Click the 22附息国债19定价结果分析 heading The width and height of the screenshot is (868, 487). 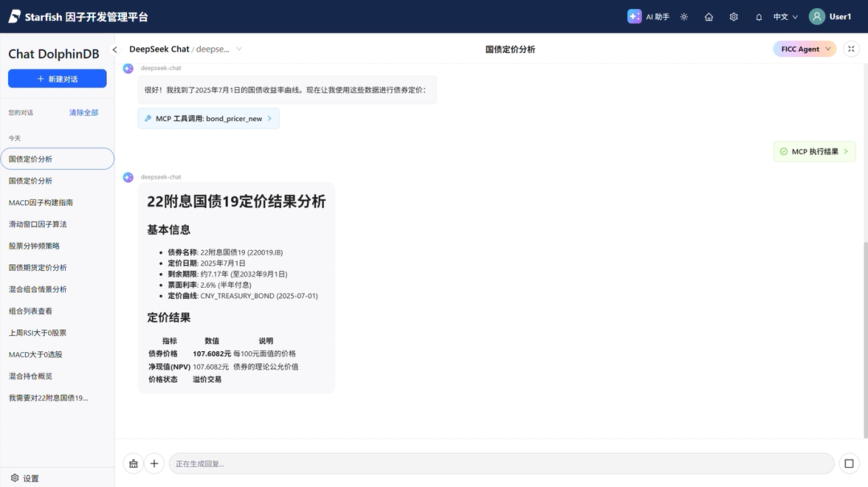(236, 202)
